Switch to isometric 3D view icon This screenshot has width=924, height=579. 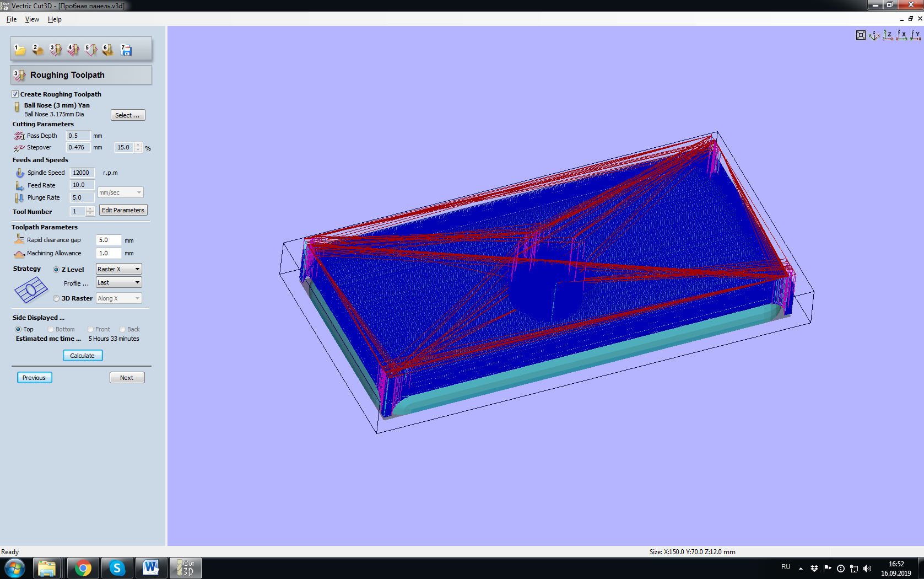(874, 35)
